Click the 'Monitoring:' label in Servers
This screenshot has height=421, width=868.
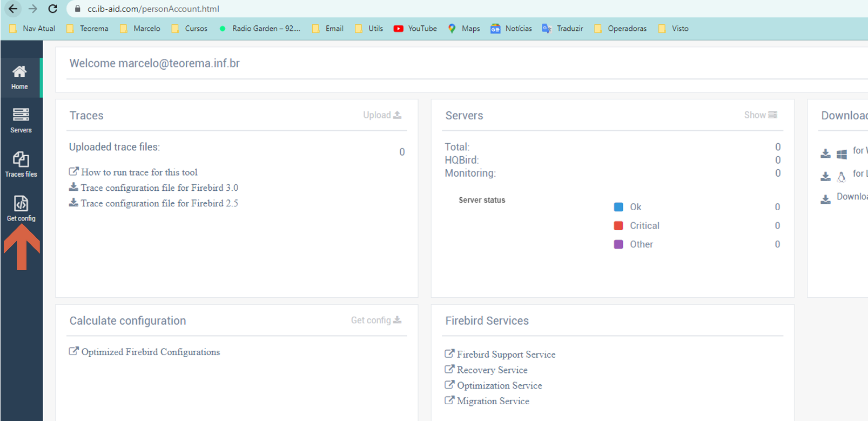tap(470, 173)
